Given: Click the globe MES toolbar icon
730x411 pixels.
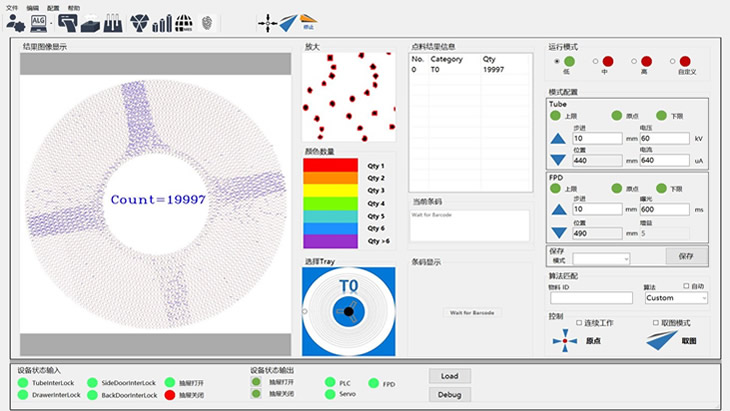Looking at the screenshot, I should coord(184,23).
